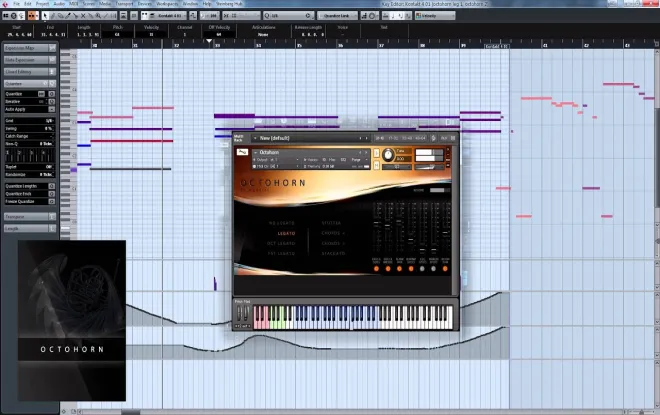
Task: Click the Tune knob in Kontakt
Action: click(388, 155)
